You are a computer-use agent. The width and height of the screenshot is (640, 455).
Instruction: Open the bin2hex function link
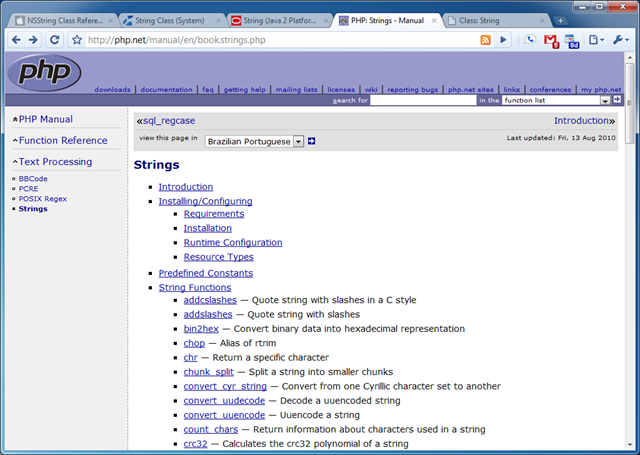201,328
